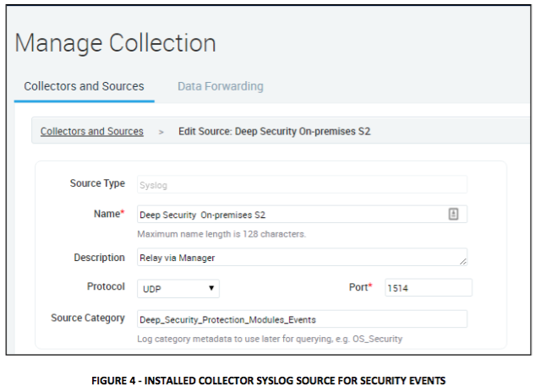This screenshot has height=392, width=541.
Task: Click the Protocol label
Action: click(106, 286)
